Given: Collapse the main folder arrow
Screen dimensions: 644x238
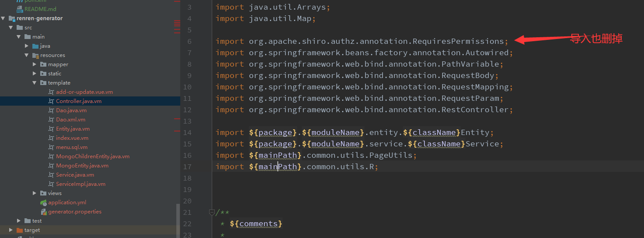Looking at the screenshot, I should (x=19, y=37).
